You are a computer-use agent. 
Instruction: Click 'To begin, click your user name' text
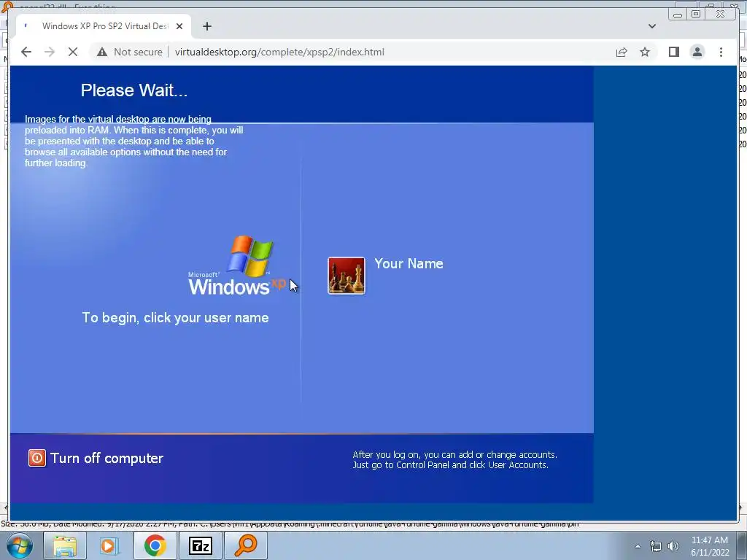tap(175, 318)
